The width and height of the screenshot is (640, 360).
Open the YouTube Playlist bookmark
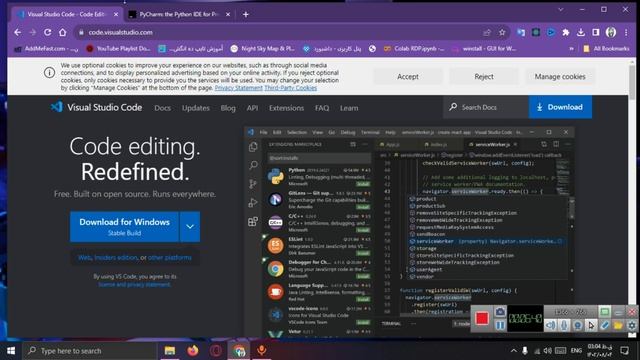click(118, 49)
